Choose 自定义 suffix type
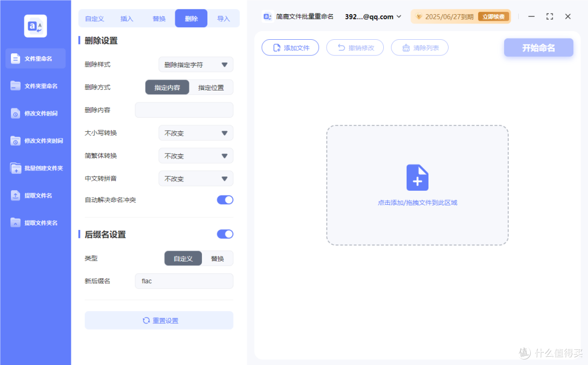This screenshot has width=588, height=365. pyautogui.click(x=183, y=258)
